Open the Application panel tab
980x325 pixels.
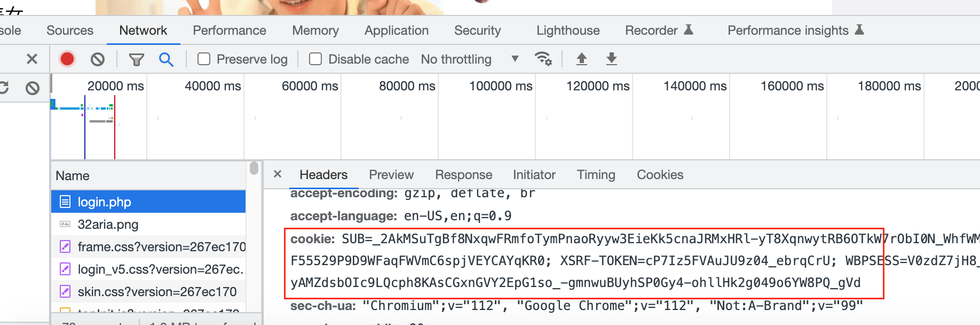pyautogui.click(x=397, y=30)
